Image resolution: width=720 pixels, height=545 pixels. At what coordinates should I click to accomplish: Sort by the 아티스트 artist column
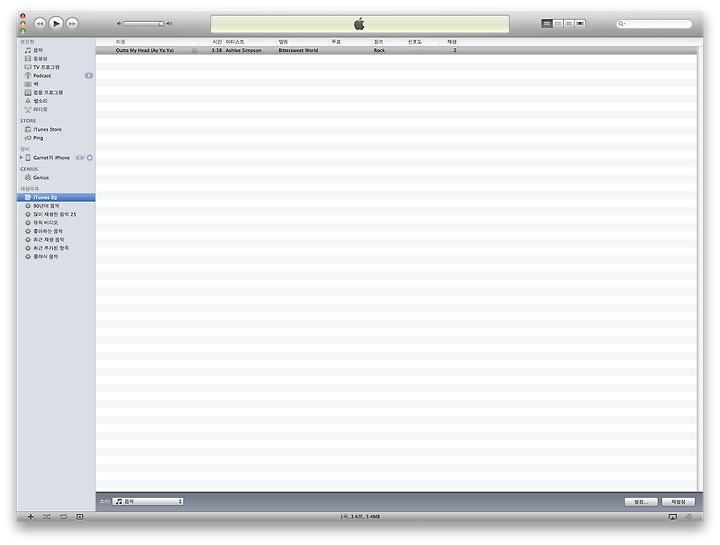250,42
